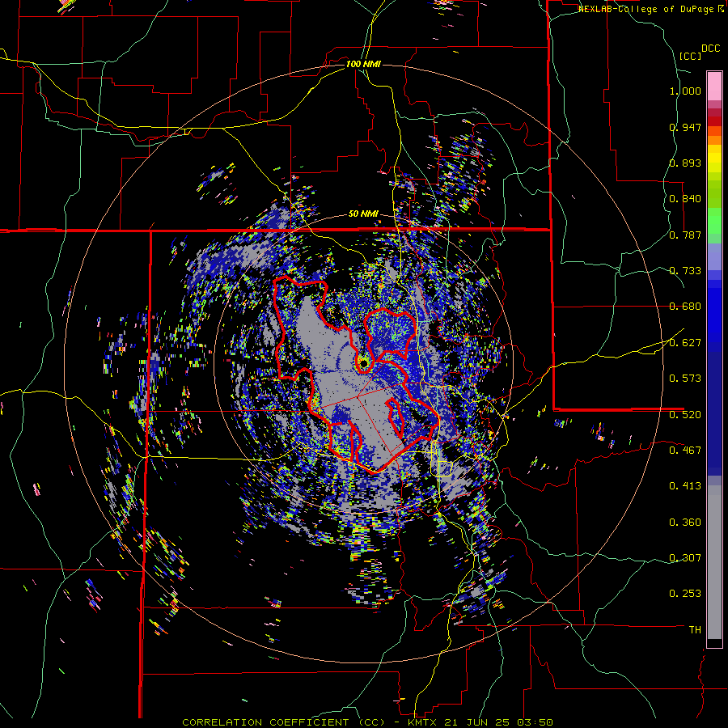
Task: Click the 0.520 scale value
Action: (685, 415)
